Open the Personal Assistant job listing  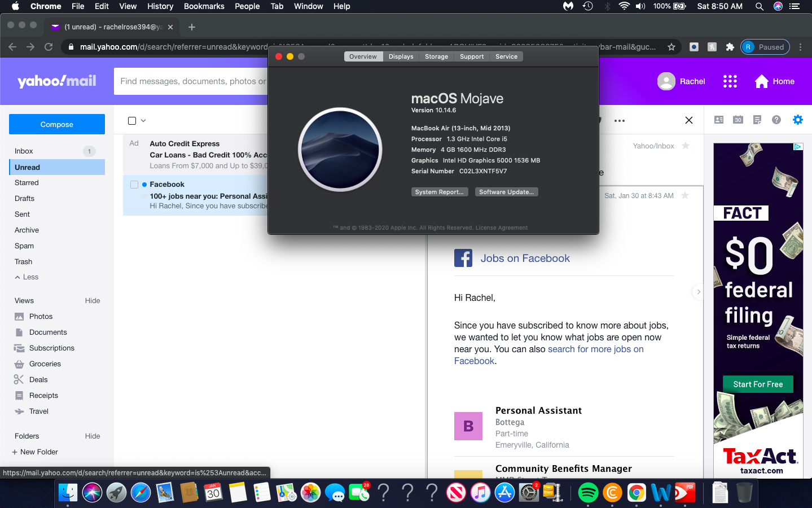pos(538,410)
